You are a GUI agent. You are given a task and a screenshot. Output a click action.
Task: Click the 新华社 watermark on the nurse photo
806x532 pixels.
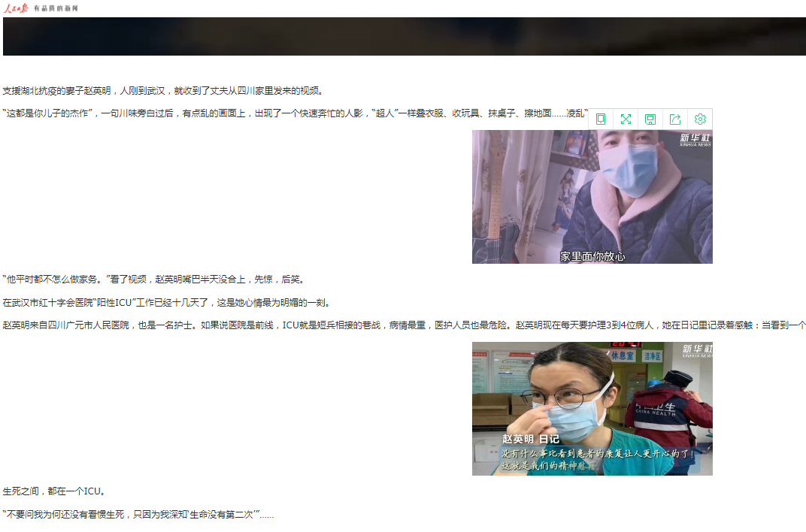point(695,351)
